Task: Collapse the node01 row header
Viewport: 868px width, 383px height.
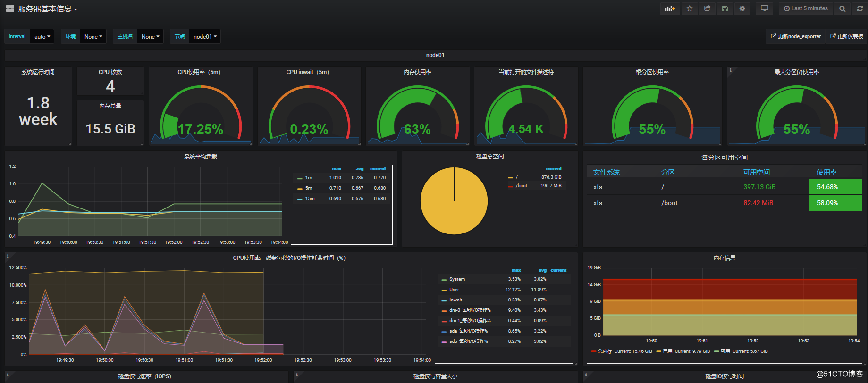Action: coord(435,55)
